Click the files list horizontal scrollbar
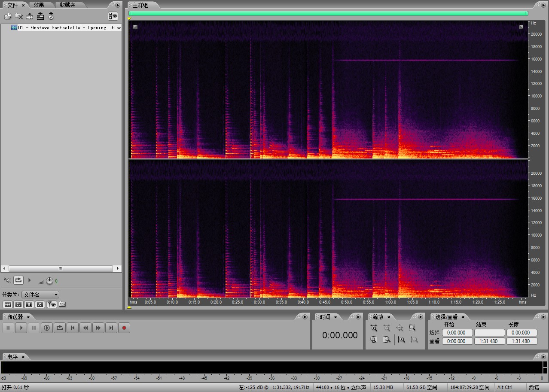 (x=60, y=268)
